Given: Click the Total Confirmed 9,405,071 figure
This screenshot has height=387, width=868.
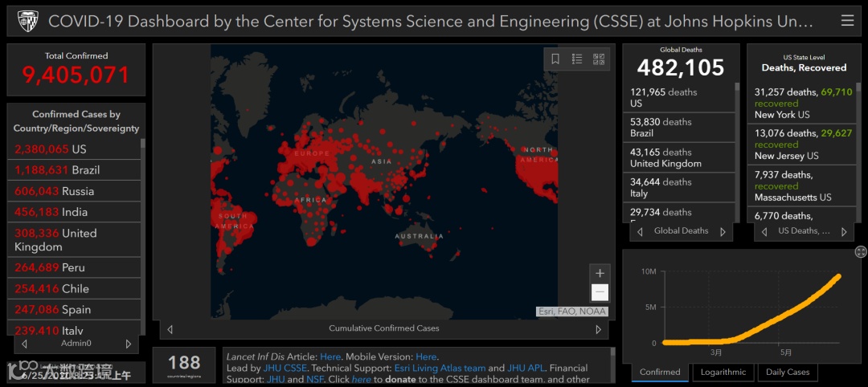Looking at the screenshot, I should click(76, 75).
